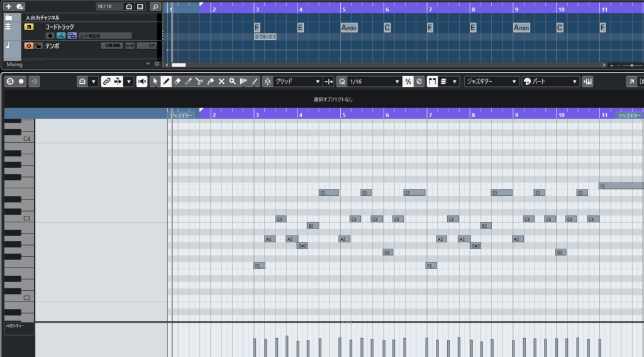Toggle the tempo track lock
Screen dimensions: 644x357
38,46
